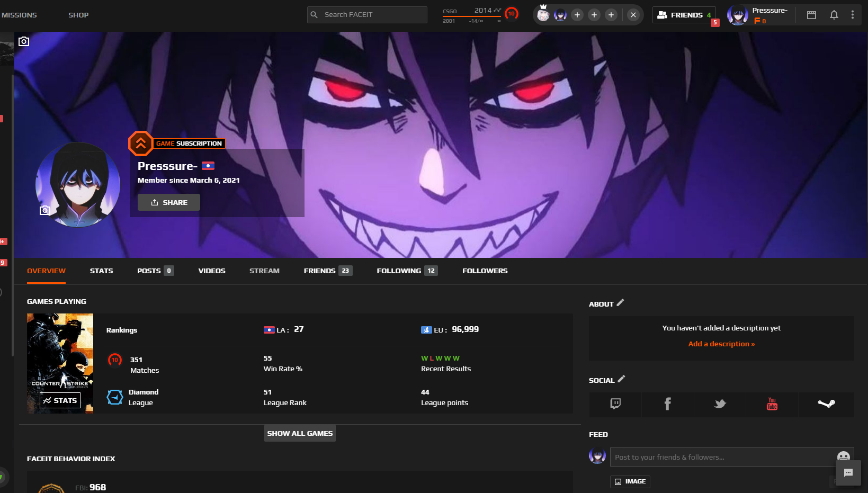Open the Videos tab
Screen dimensions: 868x493
pyautogui.click(x=212, y=271)
